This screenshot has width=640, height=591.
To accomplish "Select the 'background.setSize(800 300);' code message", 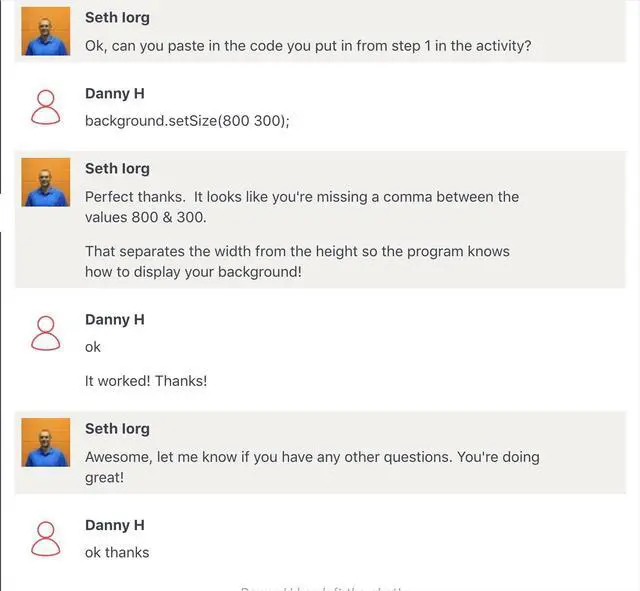I will 187,121.
